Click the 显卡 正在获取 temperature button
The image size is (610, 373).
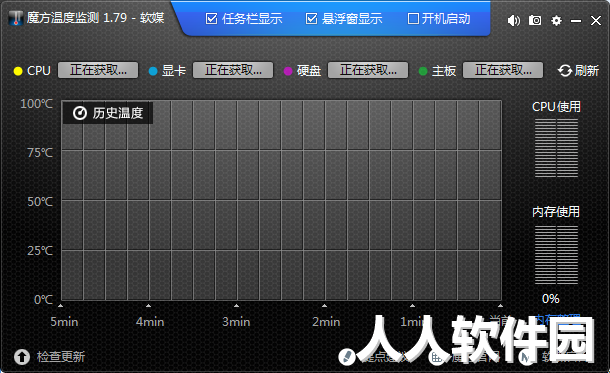[233, 70]
